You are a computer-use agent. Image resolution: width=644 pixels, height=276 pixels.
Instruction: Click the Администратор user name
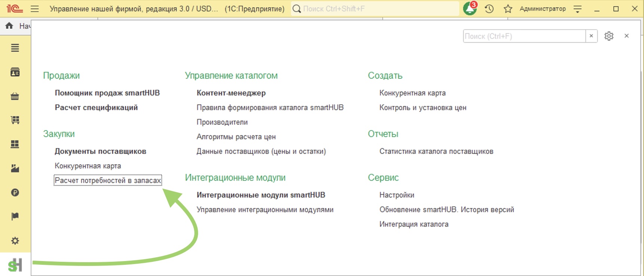click(543, 9)
